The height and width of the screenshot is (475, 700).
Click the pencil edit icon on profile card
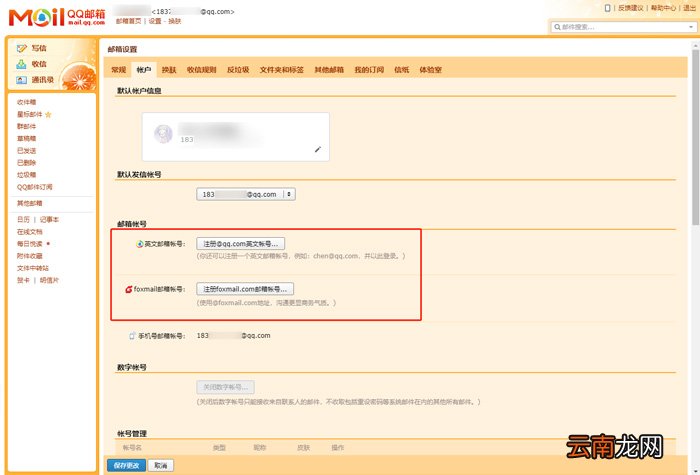[317, 150]
